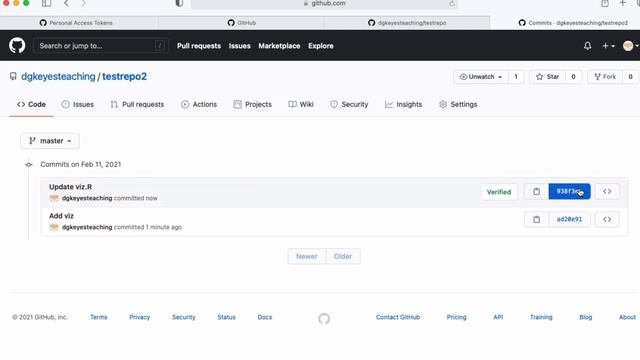This screenshot has height=360, width=640.
Task: Click the Safari address bar
Action: pos(324,4)
